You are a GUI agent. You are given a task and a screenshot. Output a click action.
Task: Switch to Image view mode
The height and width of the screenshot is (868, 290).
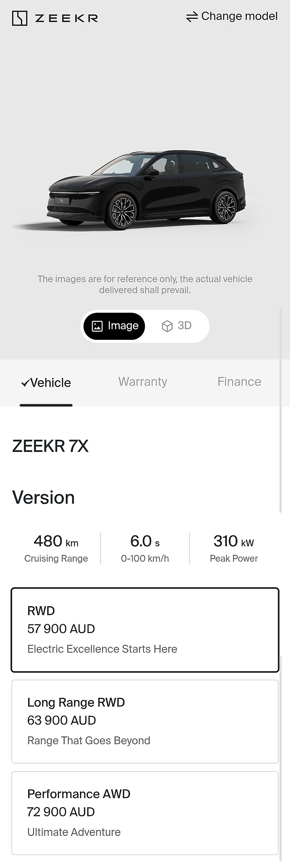[x=114, y=326]
